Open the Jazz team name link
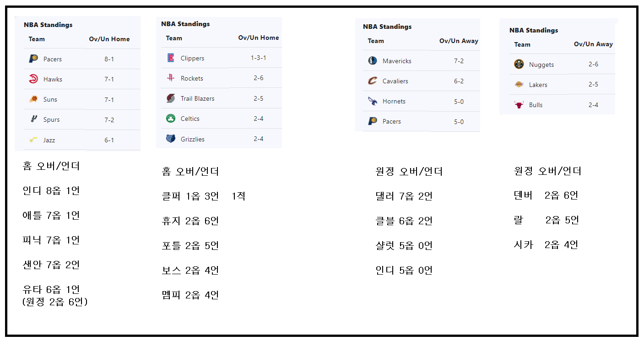 [x=49, y=140]
